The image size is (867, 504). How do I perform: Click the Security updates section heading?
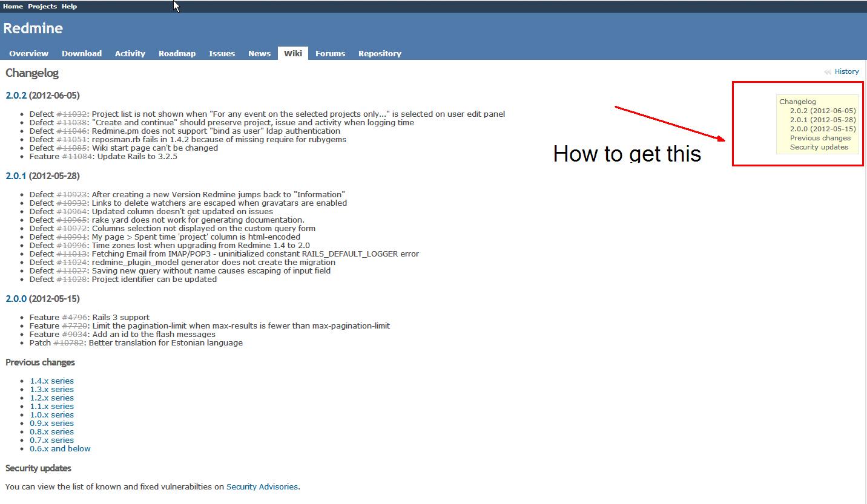click(38, 468)
